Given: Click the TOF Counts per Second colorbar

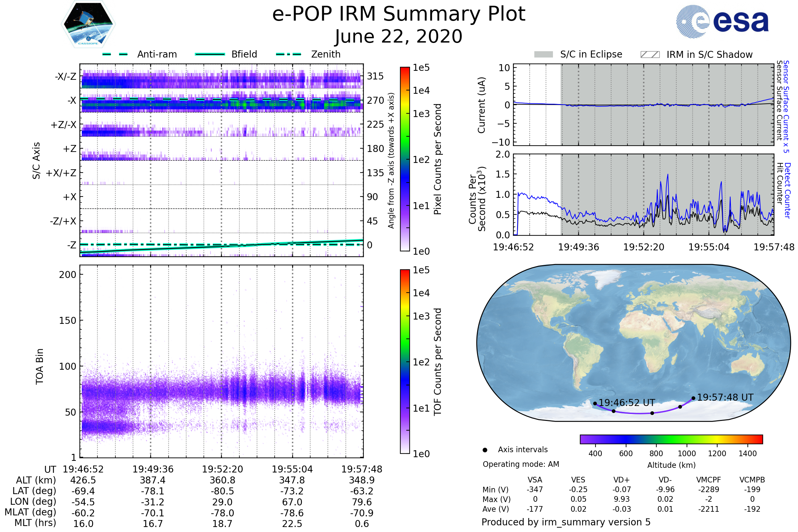Looking at the screenshot, I should [x=405, y=362].
